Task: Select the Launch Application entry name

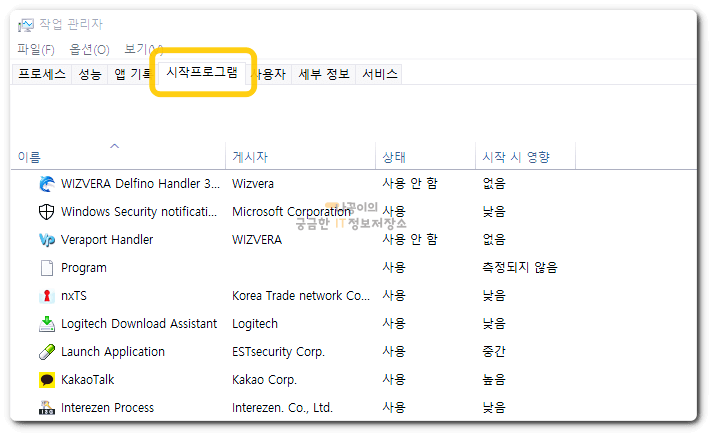Action: 113,352
